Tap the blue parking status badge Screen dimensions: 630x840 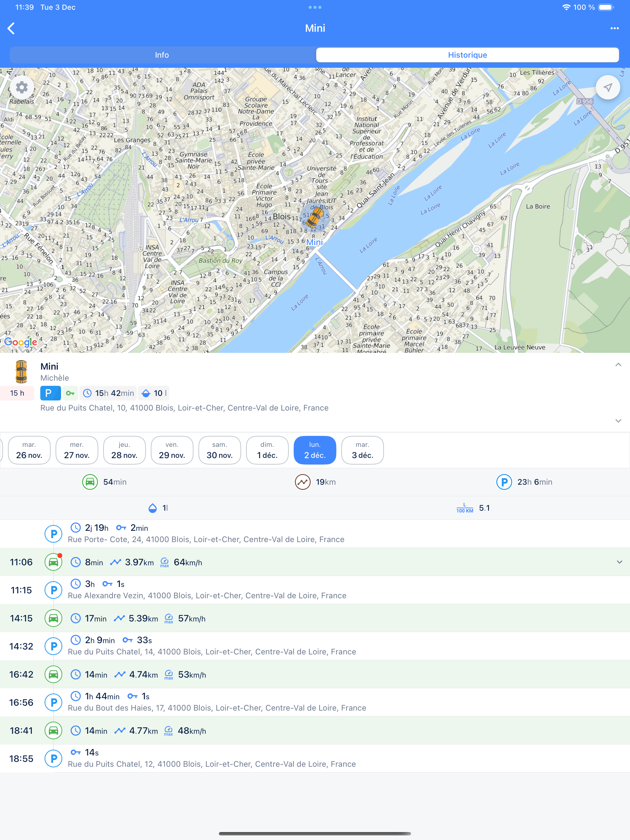click(50, 393)
